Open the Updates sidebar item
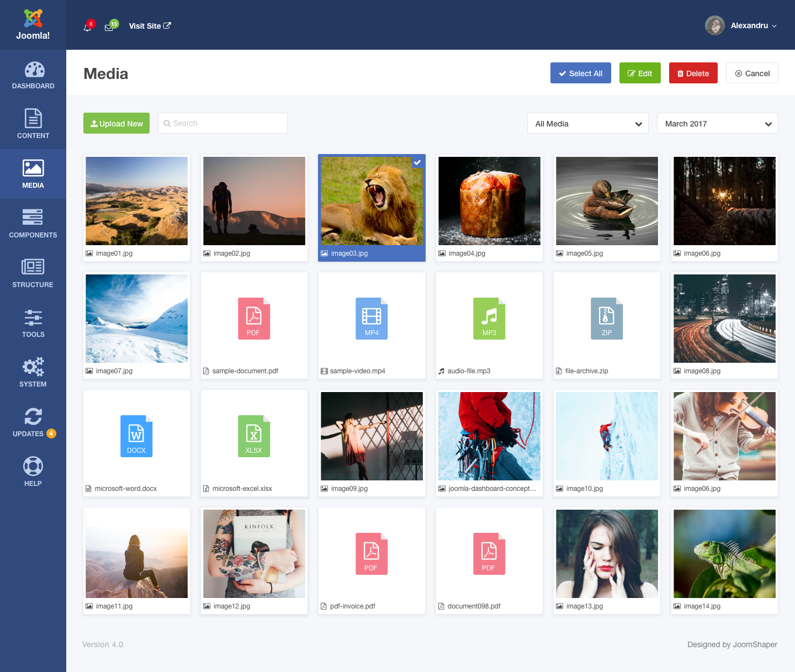Viewport: 795px width, 672px height. pos(33,422)
